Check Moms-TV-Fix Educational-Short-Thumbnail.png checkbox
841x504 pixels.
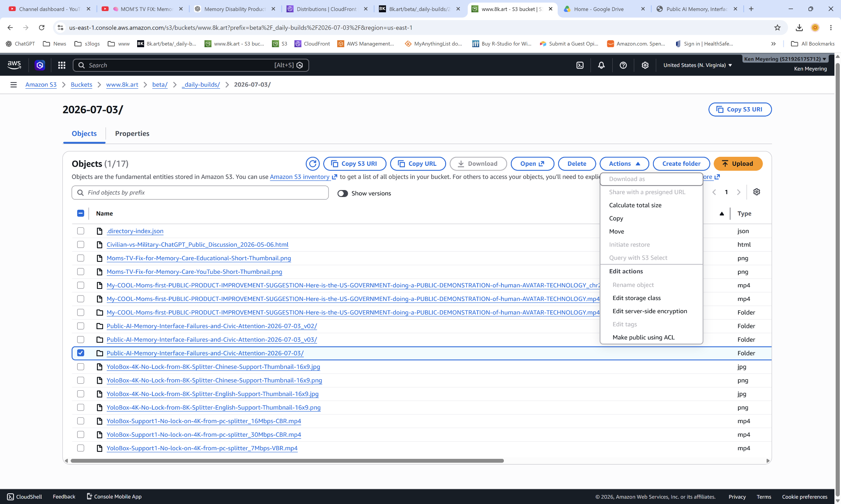[x=80, y=258]
